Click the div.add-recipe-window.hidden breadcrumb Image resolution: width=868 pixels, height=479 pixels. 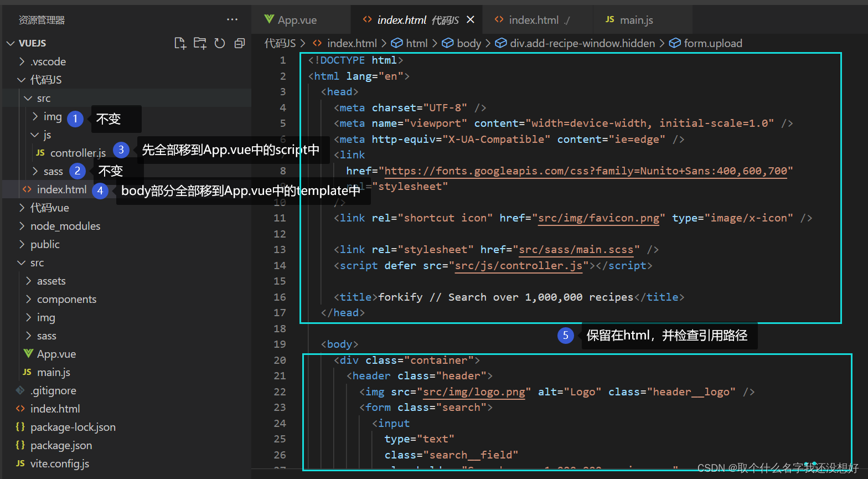pyautogui.click(x=582, y=43)
